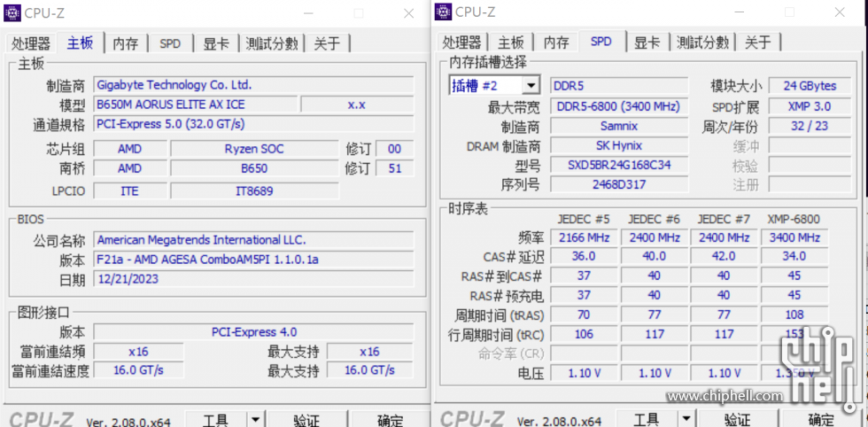The height and width of the screenshot is (427, 868).
Task: Click the B650M AORUS ELITE AX ICE model field
Action: [196, 105]
